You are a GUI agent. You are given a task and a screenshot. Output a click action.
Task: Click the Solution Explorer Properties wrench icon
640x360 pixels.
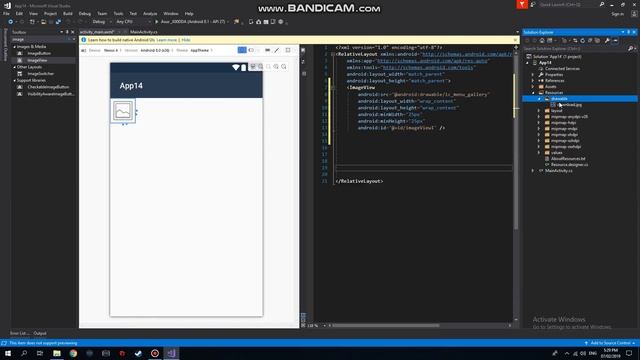(x=607, y=40)
